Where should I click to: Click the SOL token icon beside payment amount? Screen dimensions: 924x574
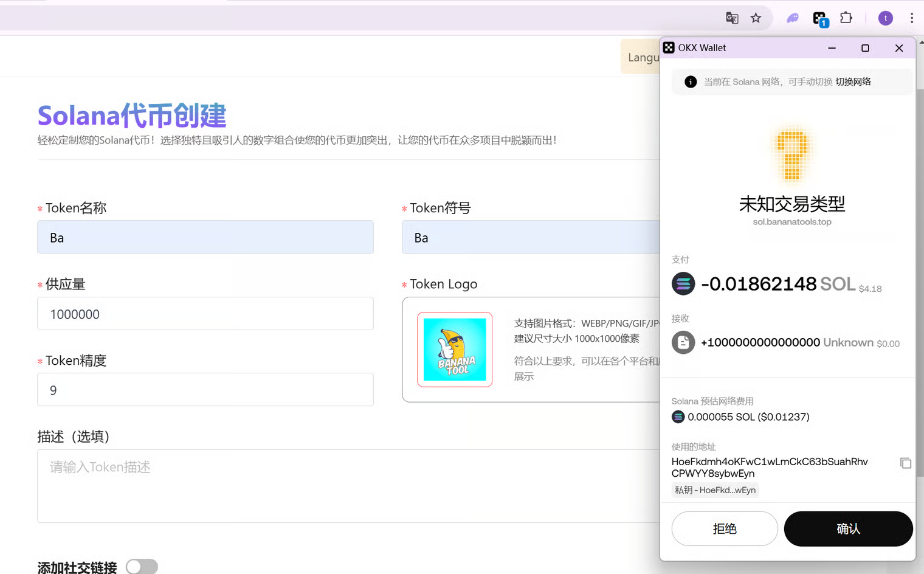[x=683, y=284]
